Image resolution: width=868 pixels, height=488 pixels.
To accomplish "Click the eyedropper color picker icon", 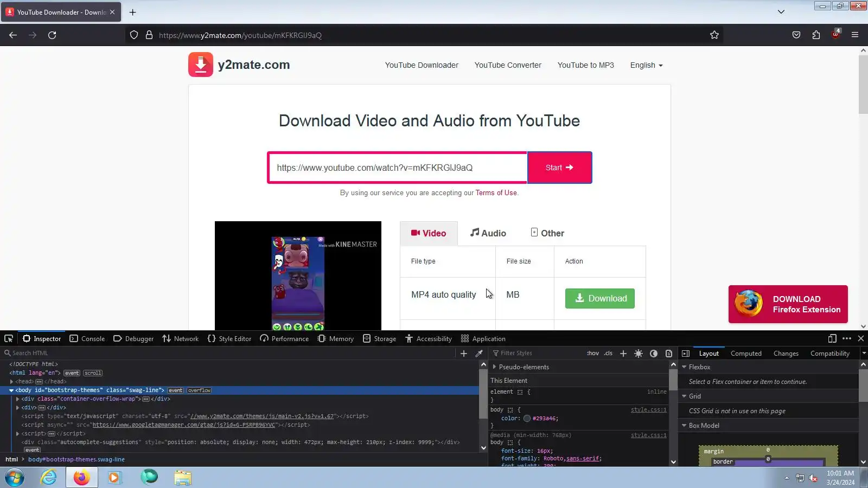I will click(x=479, y=353).
